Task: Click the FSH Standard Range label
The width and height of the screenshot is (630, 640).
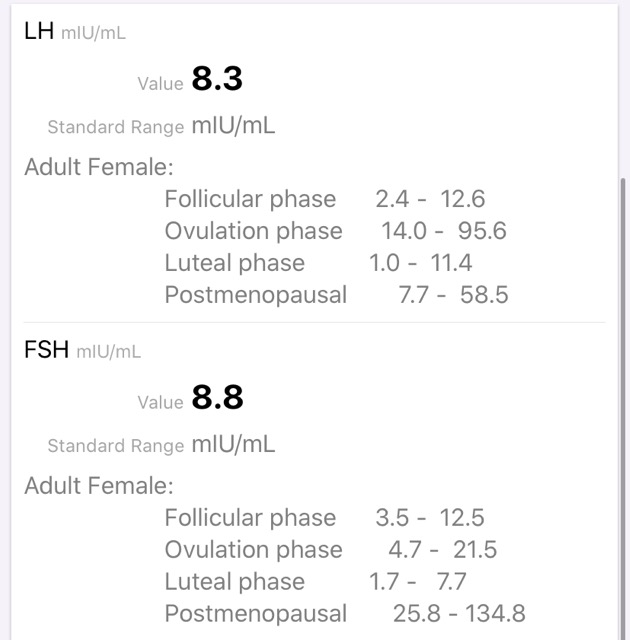Action: point(116,446)
